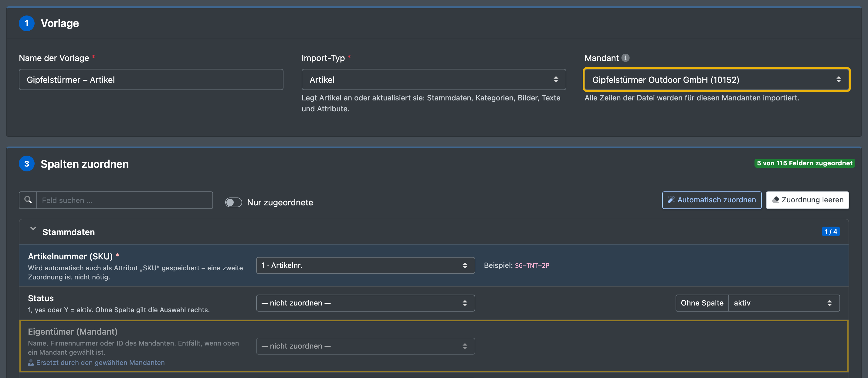This screenshot has height=378, width=868.
Task: Click the example value SG-TNT-2P
Action: click(x=532, y=265)
